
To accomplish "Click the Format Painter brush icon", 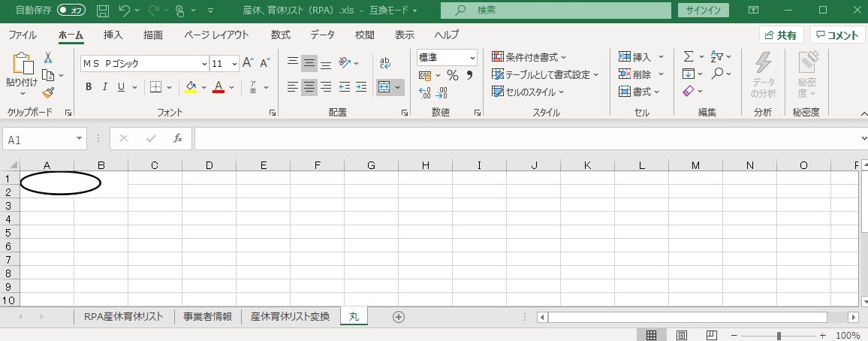I will 48,92.
